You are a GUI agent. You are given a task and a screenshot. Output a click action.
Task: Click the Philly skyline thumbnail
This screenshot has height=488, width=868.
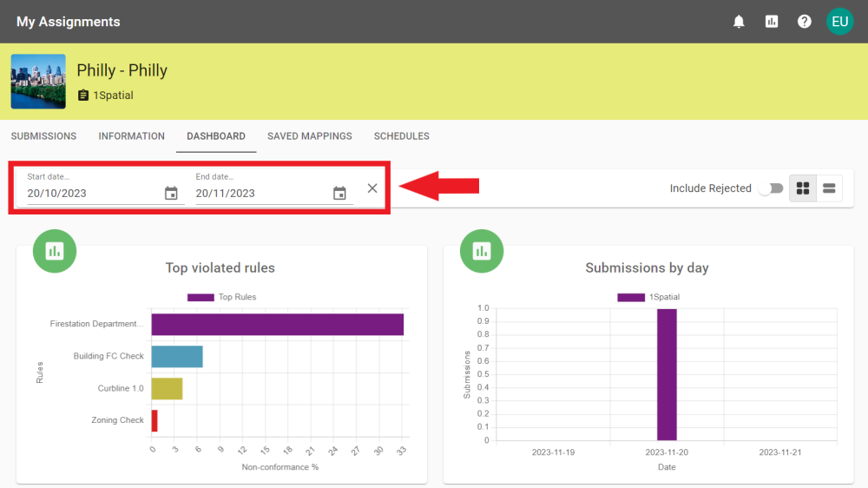[38, 82]
